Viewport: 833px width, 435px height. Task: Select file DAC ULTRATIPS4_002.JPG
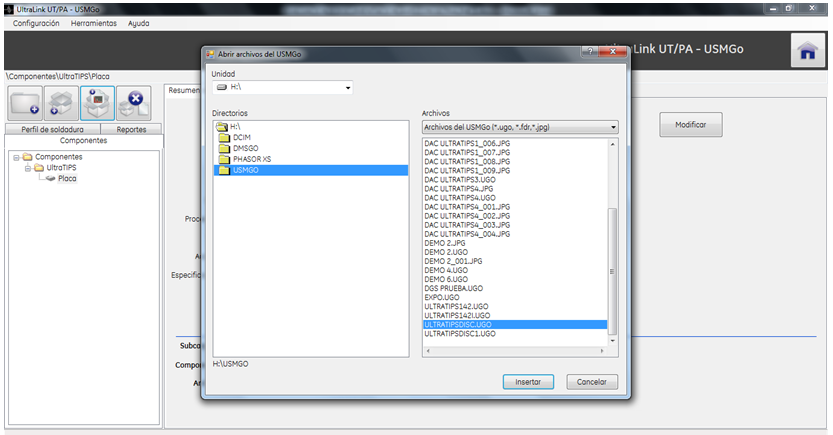coord(467,216)
